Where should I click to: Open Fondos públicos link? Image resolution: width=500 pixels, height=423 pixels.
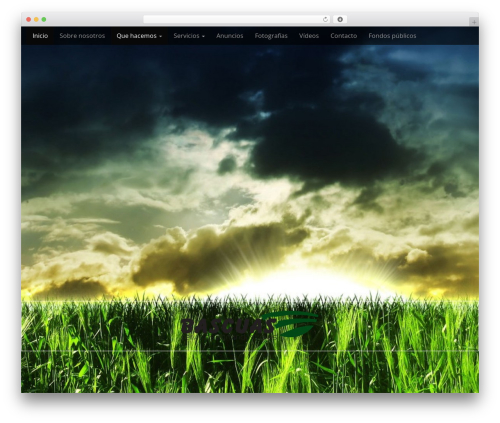click(392, 36)
